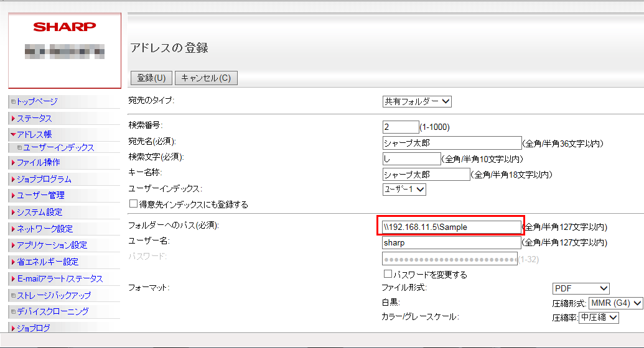Click the SHARP logo
Screen dimensions: 644x348
65,27
